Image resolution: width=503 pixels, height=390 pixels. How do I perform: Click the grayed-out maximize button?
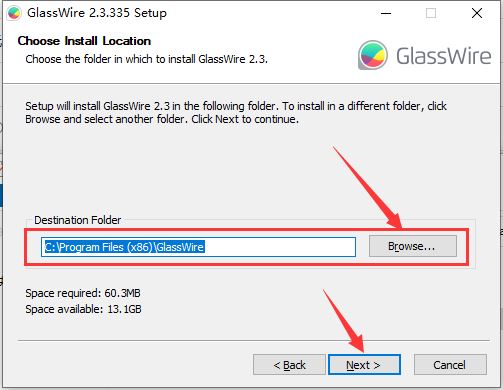[431, 13]
